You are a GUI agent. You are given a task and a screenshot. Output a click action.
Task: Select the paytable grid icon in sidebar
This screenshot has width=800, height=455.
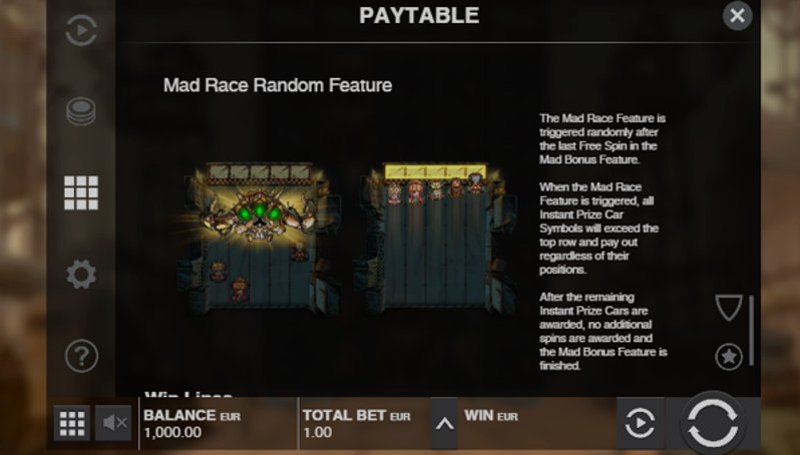click(x=81, y=193)
